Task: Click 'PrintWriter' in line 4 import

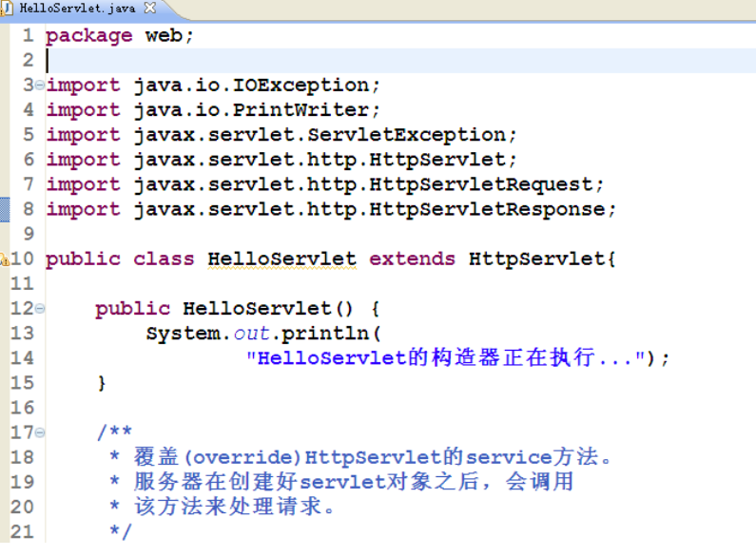Action: pos(301,110)
